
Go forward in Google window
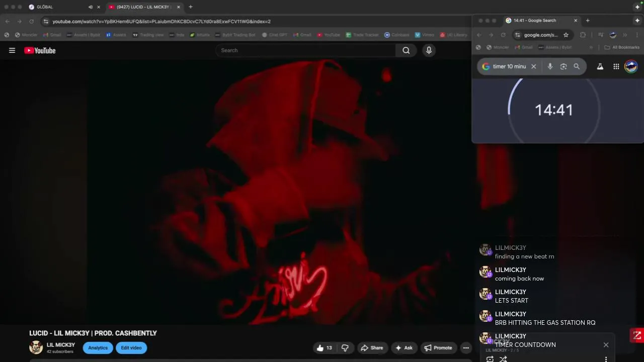pyautogui.click(x=491, y=35)
